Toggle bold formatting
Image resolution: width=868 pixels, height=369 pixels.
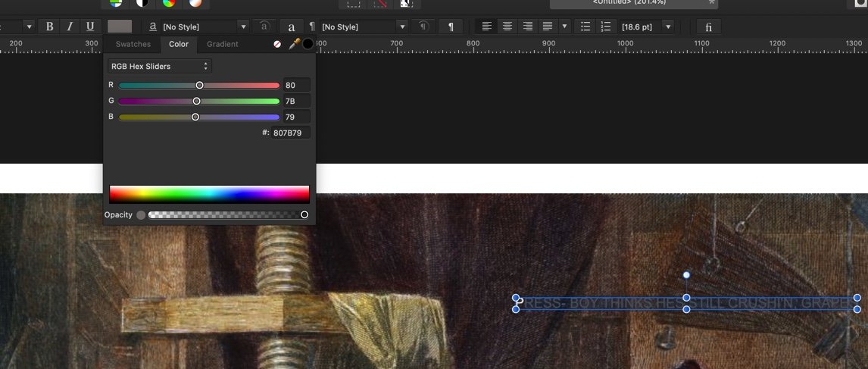click(50, 27)
